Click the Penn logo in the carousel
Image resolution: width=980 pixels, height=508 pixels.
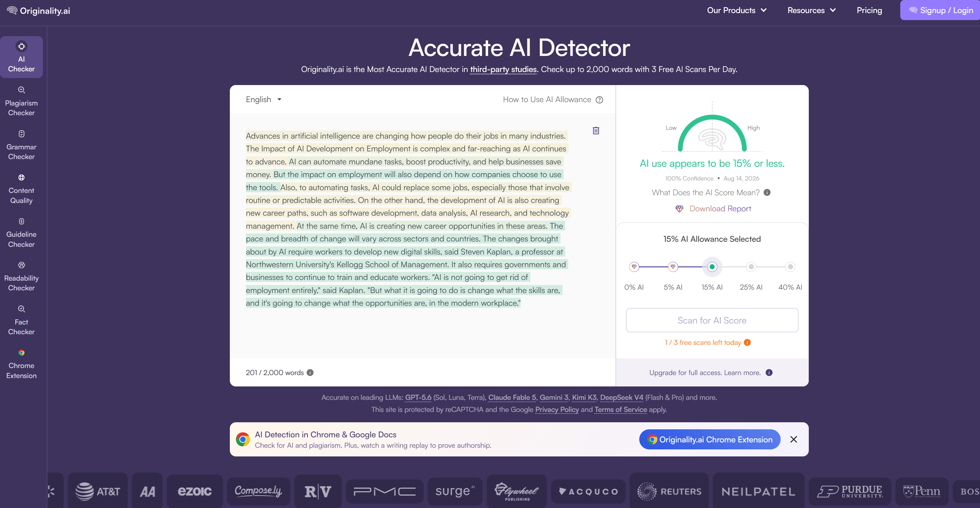921,491
